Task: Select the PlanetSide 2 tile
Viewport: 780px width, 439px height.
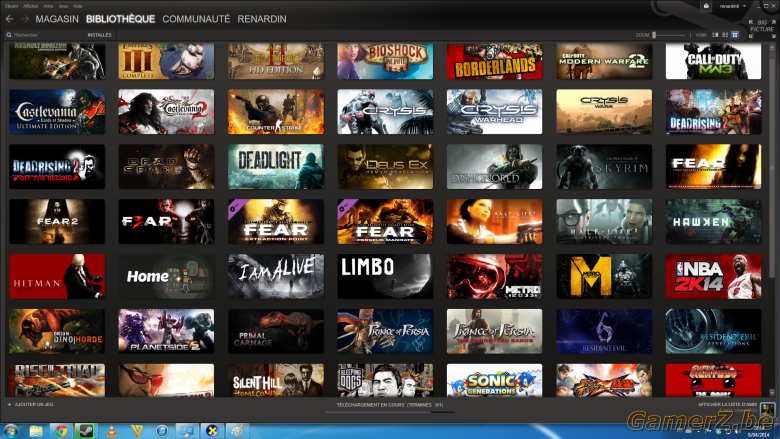Action: pos(166,331)
